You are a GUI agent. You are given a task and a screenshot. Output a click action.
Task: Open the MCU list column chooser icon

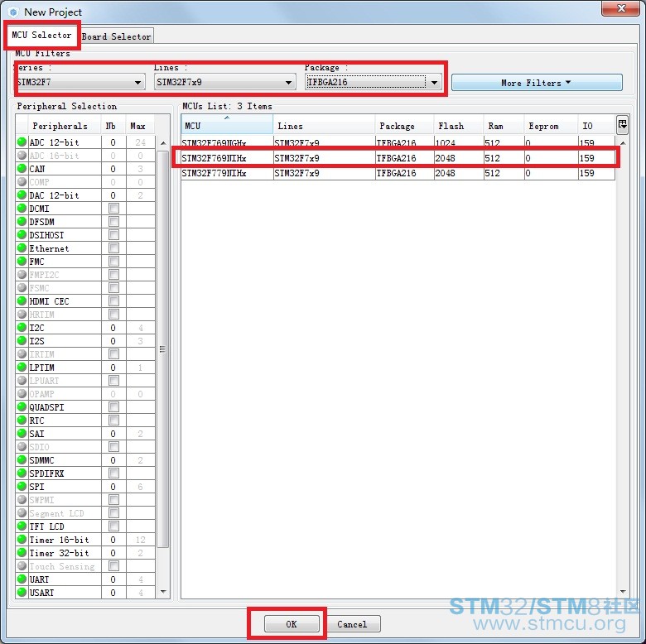622,124
